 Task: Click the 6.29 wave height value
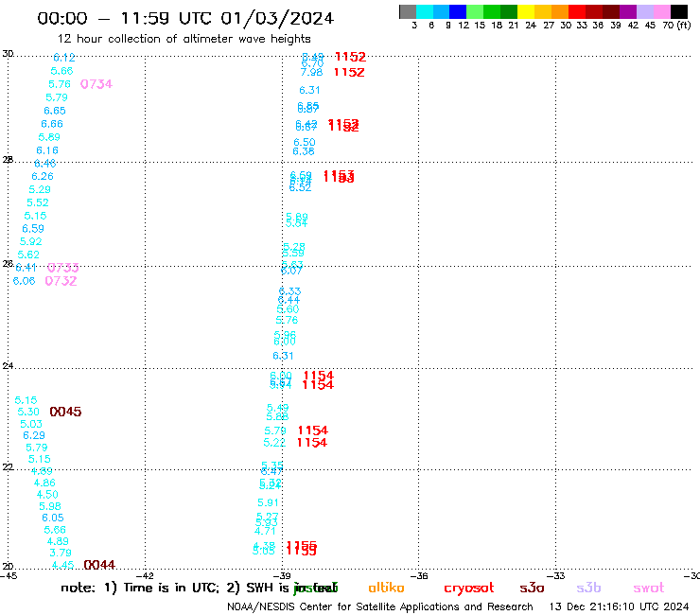pos(34,435)
